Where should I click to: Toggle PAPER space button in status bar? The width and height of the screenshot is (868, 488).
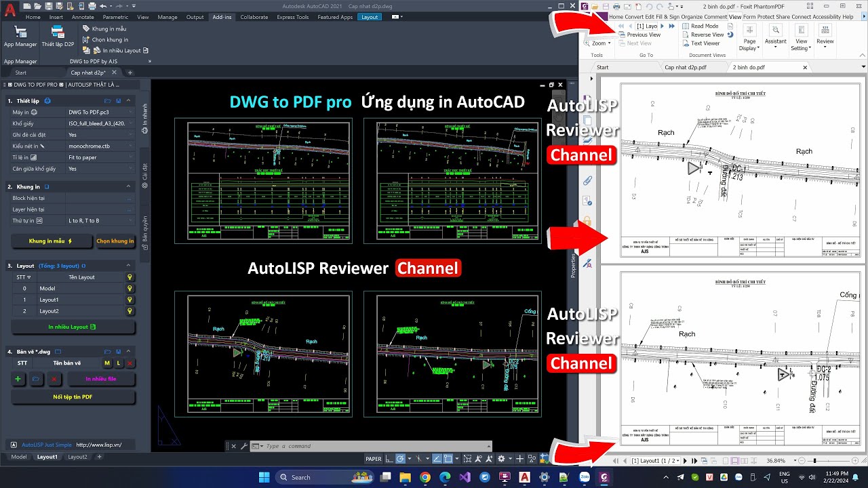(x=374, y=459)
